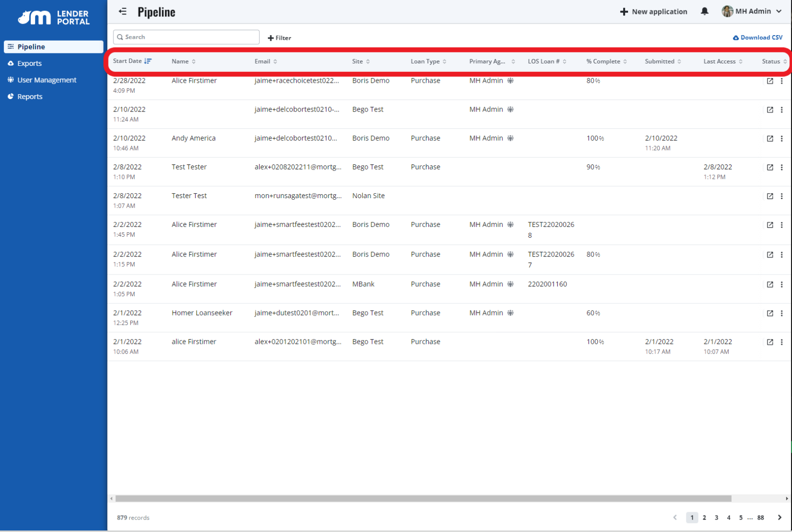
Task: Sort by Status column
Action: pos(775,61)
